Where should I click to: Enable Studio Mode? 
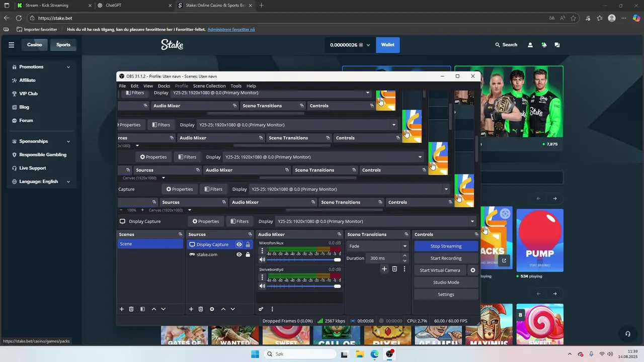[446, 283]
